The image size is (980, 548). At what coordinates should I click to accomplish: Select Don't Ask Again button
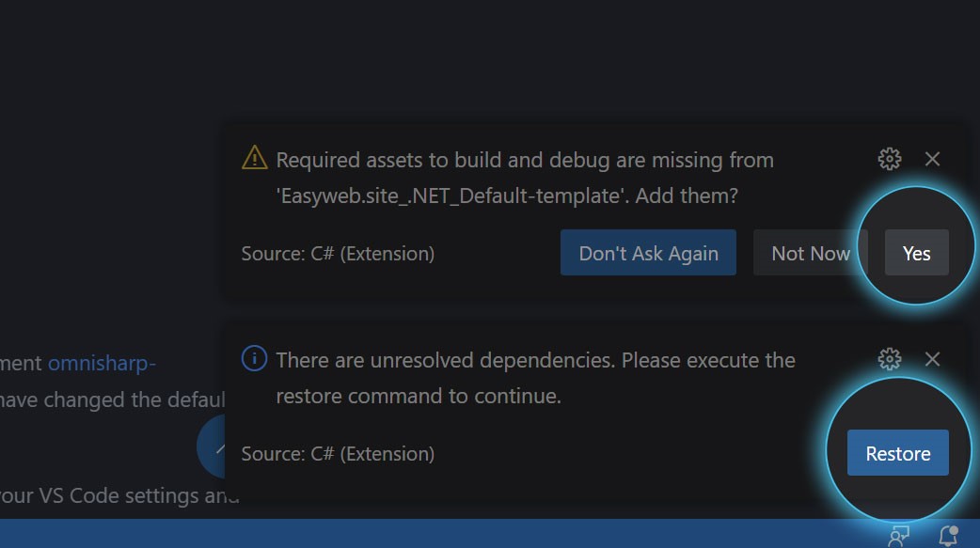pos(648,253)
